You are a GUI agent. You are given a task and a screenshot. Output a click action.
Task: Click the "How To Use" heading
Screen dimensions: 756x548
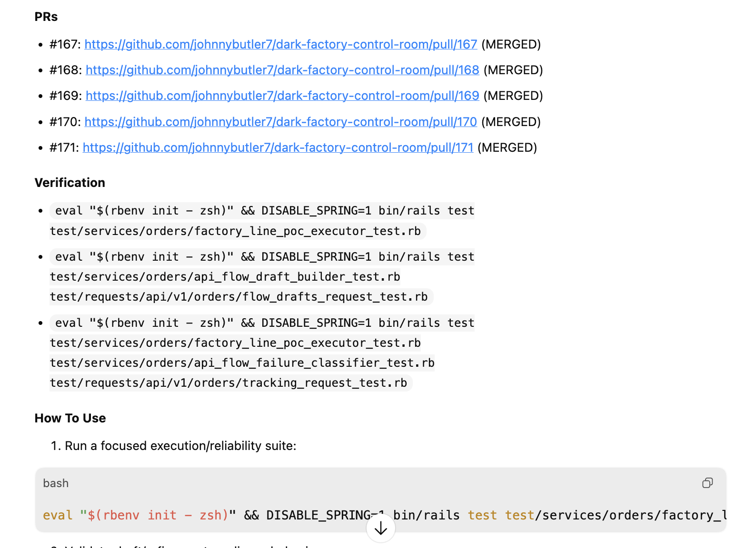tap(70, 418)
